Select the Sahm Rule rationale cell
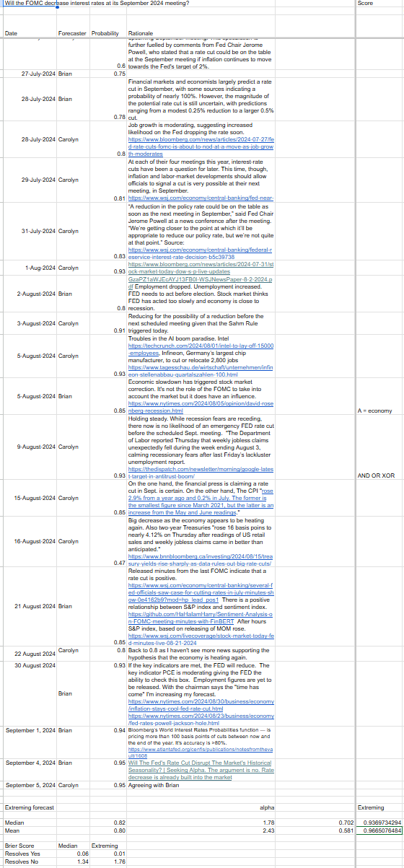 point(201,323)
